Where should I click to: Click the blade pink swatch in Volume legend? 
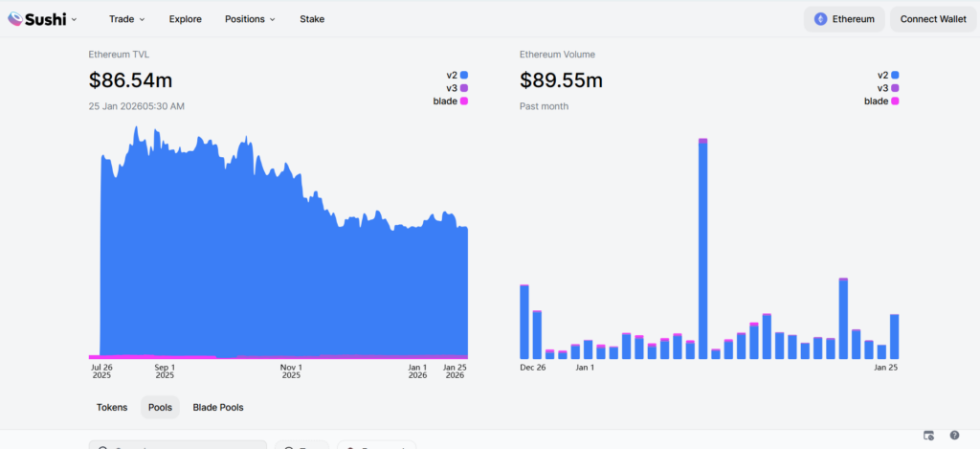tap(895, 101)
